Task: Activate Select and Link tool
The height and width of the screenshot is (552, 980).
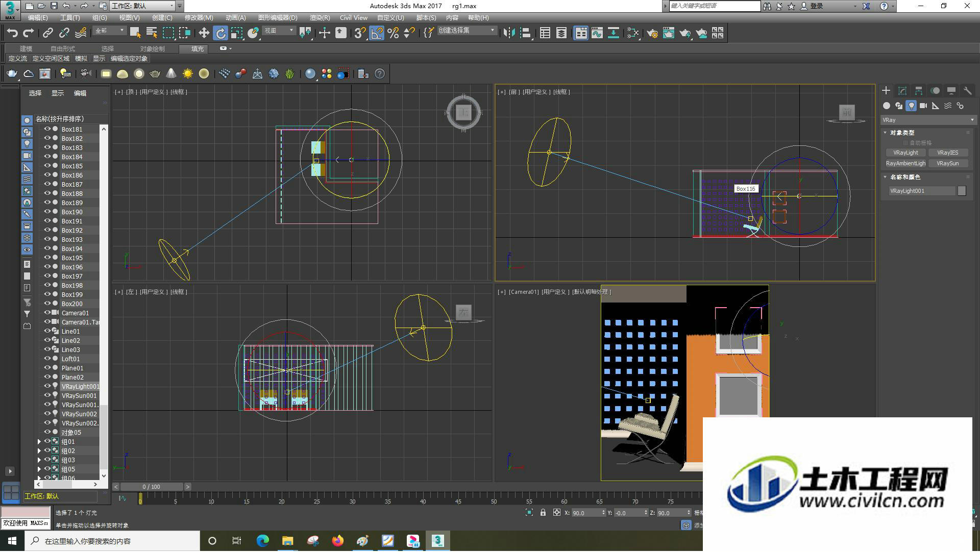Action: pyautogui.click(x=48, y=33)
